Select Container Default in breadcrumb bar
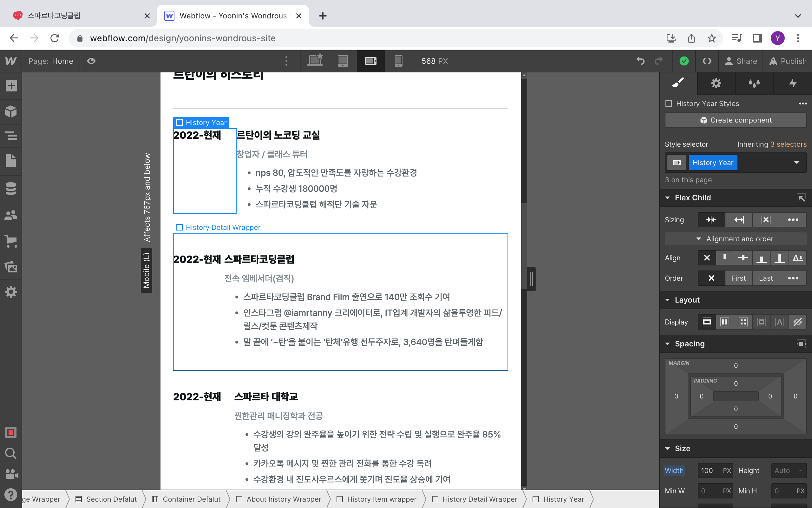 [186, 499]
